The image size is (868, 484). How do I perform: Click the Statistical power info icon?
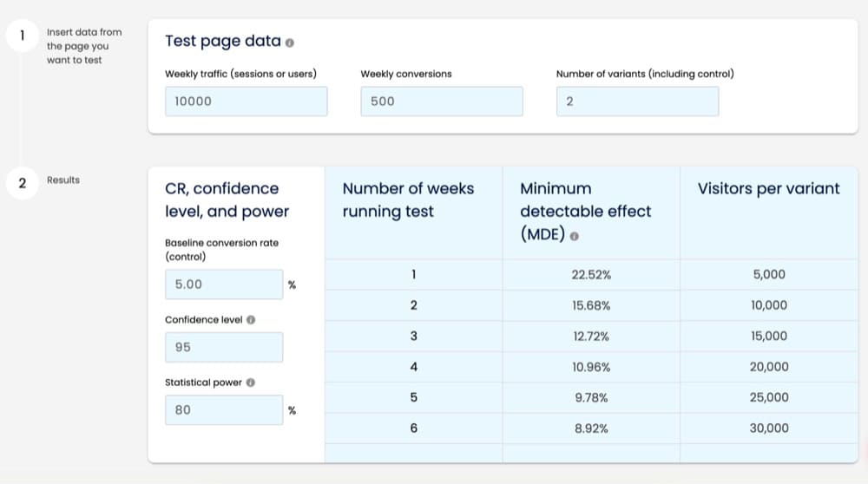pyautogui.click(x=250, y=383)
